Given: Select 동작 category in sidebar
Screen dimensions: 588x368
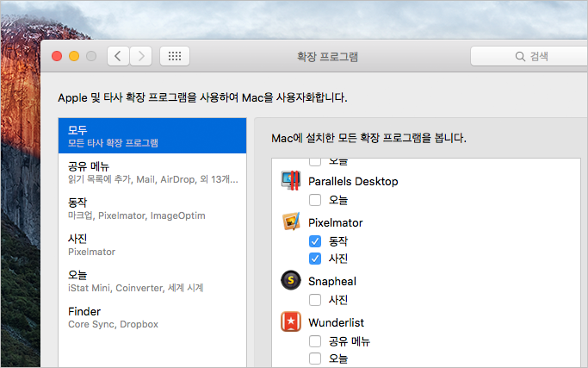Looking at the screenshot, I should point(152,208).
